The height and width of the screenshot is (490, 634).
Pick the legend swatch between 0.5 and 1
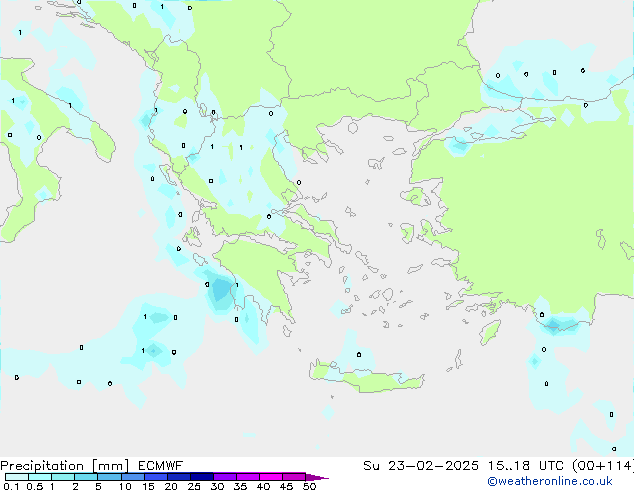point(40,477)
